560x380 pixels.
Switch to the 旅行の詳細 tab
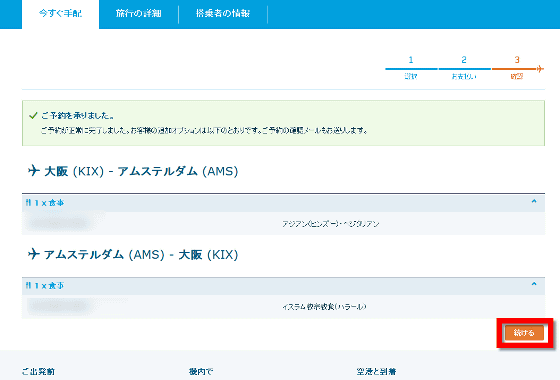[x=139, y=14]
